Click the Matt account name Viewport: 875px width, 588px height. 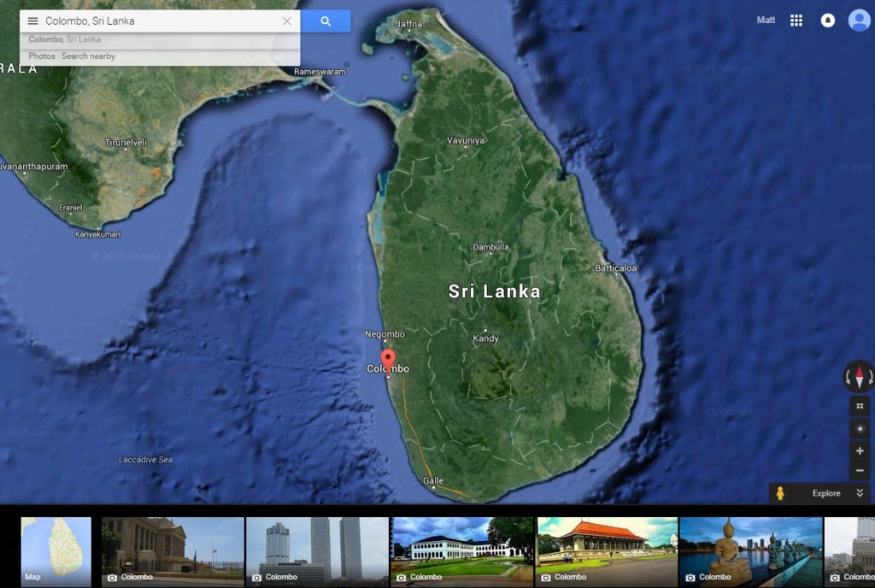pos(766,20)
